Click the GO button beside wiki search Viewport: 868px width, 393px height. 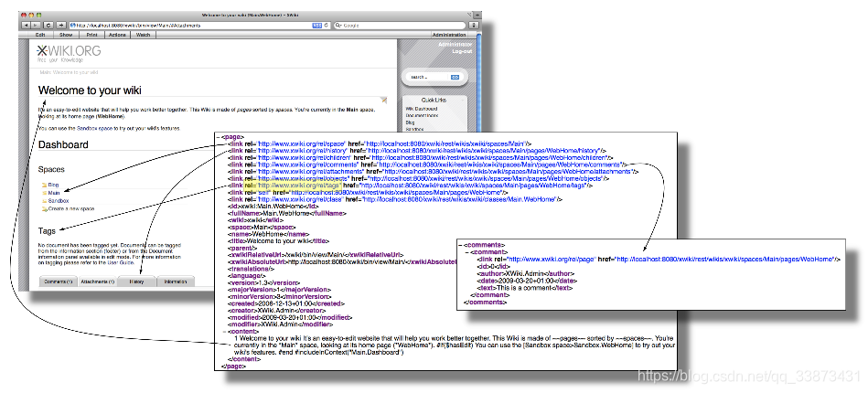[455, 77]
